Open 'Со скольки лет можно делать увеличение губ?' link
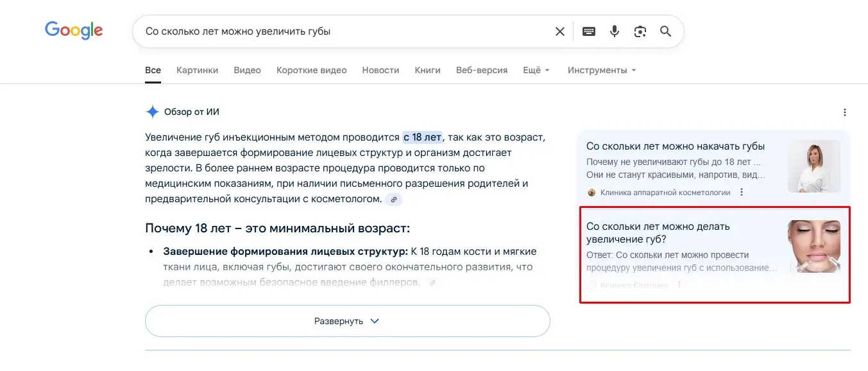The height and width of the screenshot is (371, 868). tap(658, 232)
